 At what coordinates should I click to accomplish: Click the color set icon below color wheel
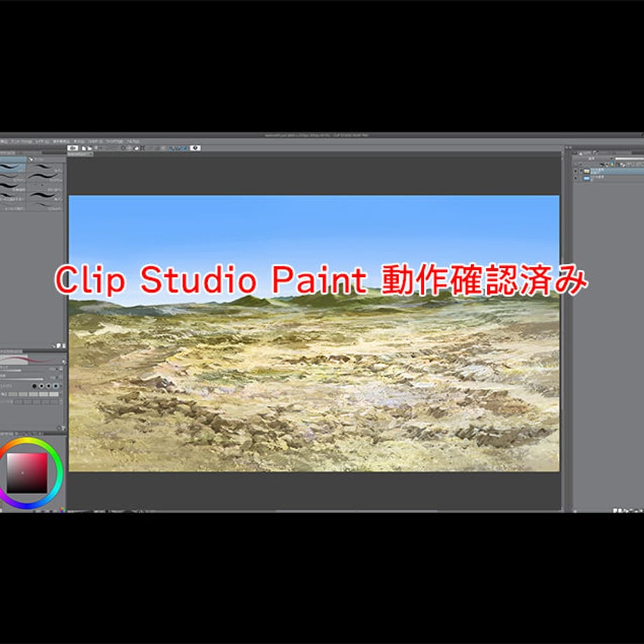[62, 510]
